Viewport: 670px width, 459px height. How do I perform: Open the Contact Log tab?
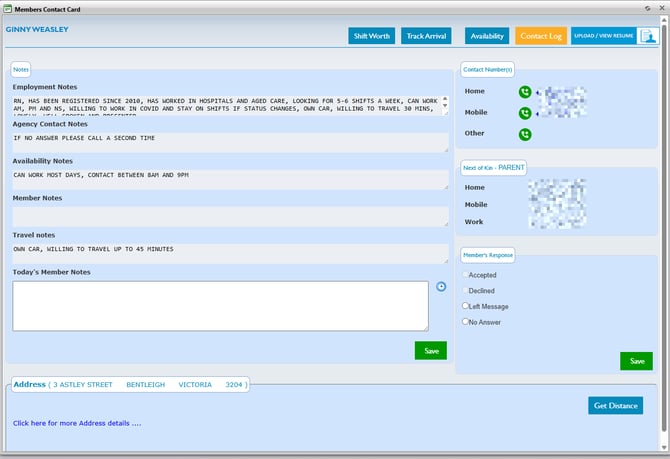541,36
